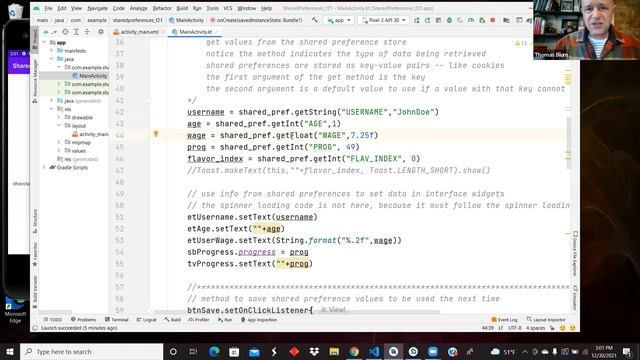Click the editor horizontal scrollbar
Viewport: 640px width, 360px height.
pos(297,312)
